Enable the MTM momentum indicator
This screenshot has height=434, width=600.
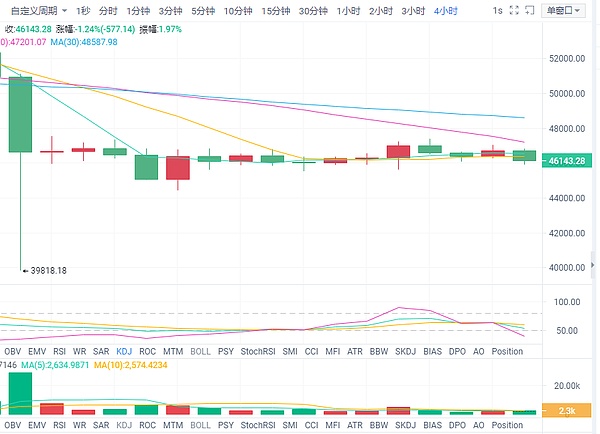click(x=174, y=352)
